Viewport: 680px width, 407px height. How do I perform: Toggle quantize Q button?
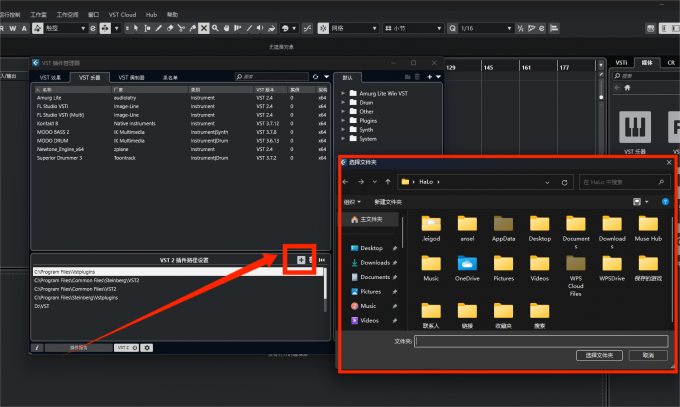coord(452,28)
